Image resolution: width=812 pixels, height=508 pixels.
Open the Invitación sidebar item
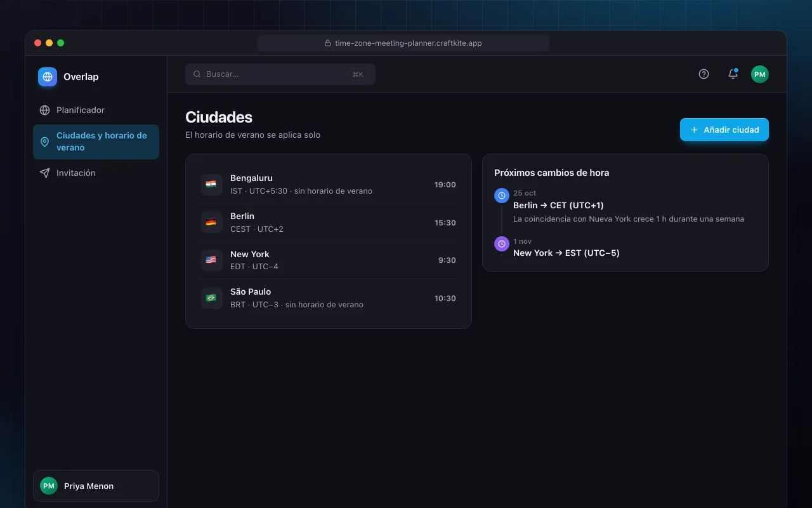point(96,173)
